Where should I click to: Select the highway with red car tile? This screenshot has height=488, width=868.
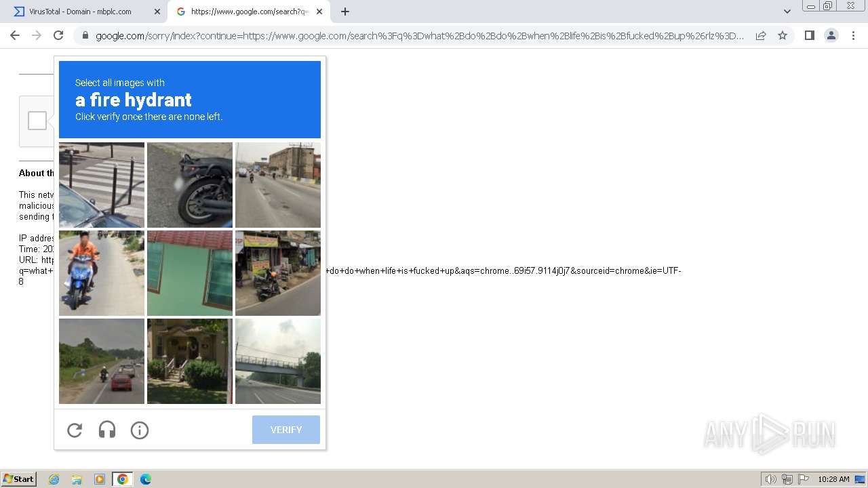[102, 361]
